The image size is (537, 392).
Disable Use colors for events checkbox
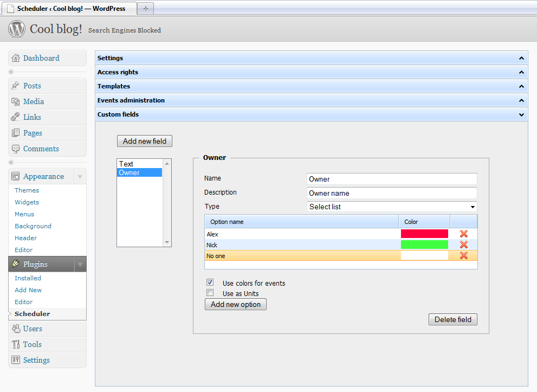(210, 282)
